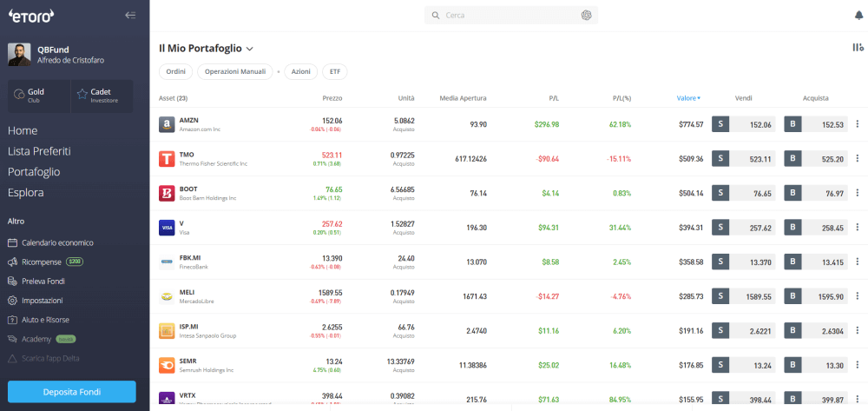Open the more options menu for ISP.MI
The image size is (868, 411).
coord(858,331)
